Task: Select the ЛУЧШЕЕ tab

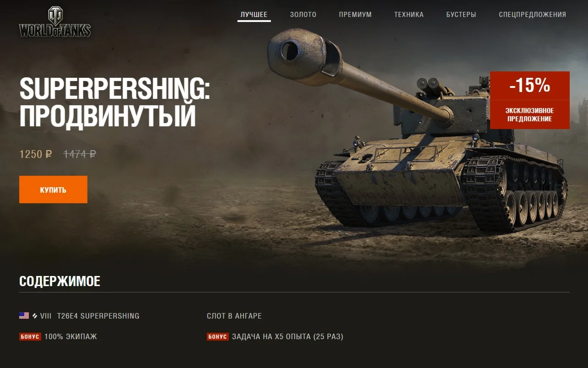Action: pyautogui.click(x=254, y=15)
